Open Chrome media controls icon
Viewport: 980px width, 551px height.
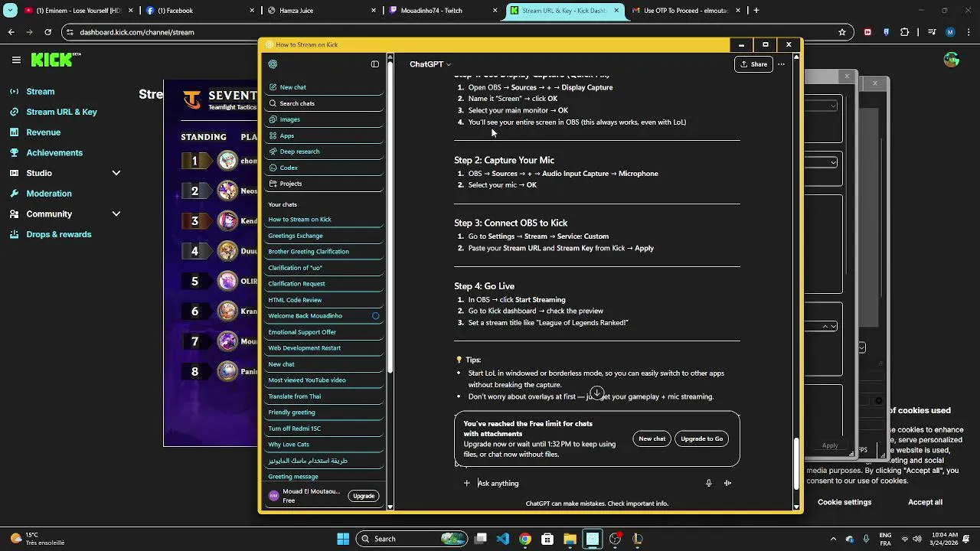[x=932, y=32]
